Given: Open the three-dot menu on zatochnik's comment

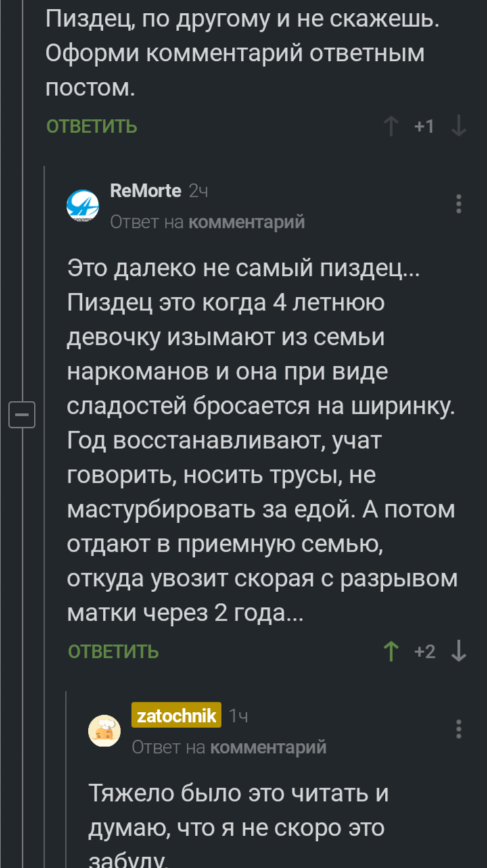Looking at the screenshot, I should click(x=459, y=729).
